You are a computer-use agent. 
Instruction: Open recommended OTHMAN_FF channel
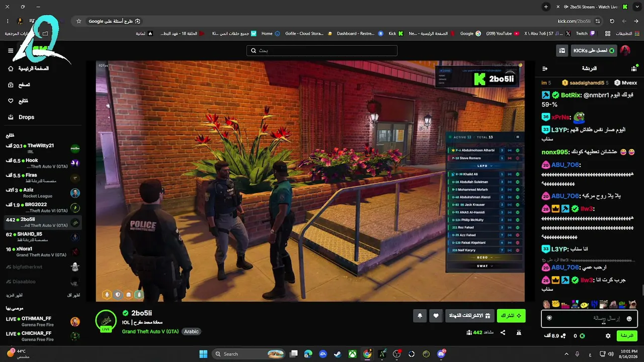43,322
